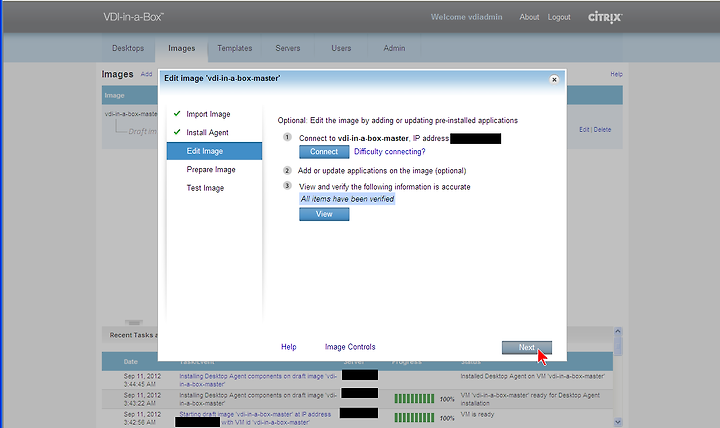Click the 'Welcome vdiadmin' text
This screenshot has height=428, width=720.
(x=466, y=17)
